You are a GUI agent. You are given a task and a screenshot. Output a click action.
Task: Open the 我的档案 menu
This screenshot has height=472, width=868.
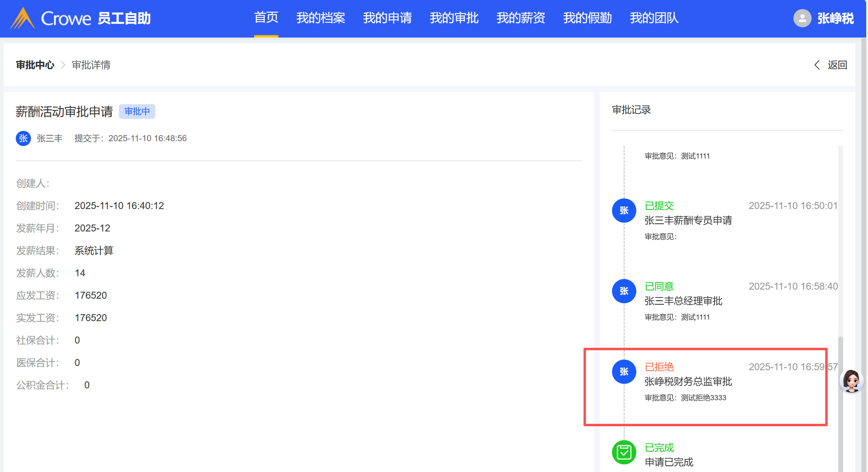[321, 18]
